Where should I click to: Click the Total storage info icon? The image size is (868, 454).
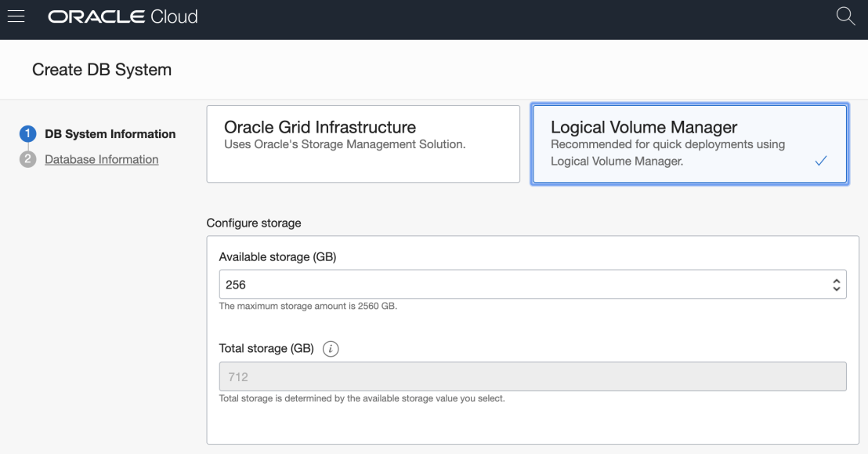(x=331, y=349)
